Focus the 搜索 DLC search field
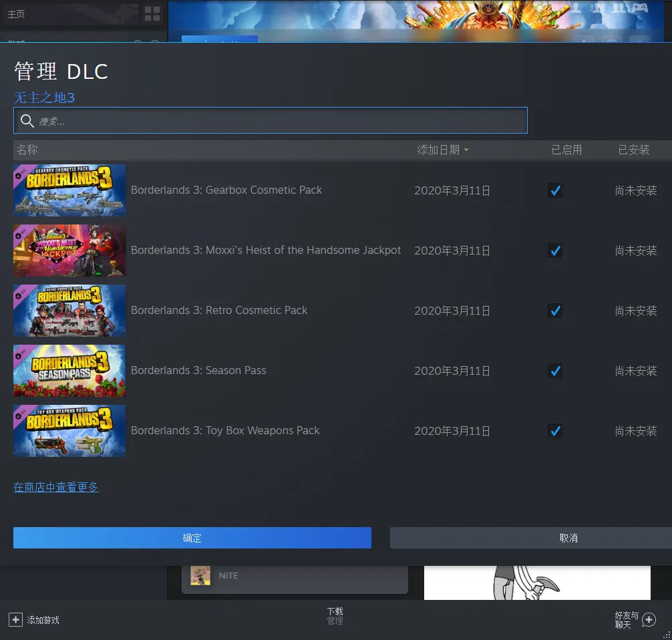Image resolution: width=672 pixels, height=640 pixels. coord(271,120)
